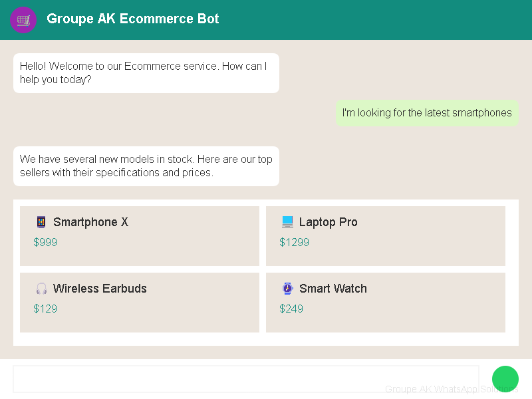Click inside the message input field
The height and width of the screenshot is (399, 532).
tap(246, 379)
